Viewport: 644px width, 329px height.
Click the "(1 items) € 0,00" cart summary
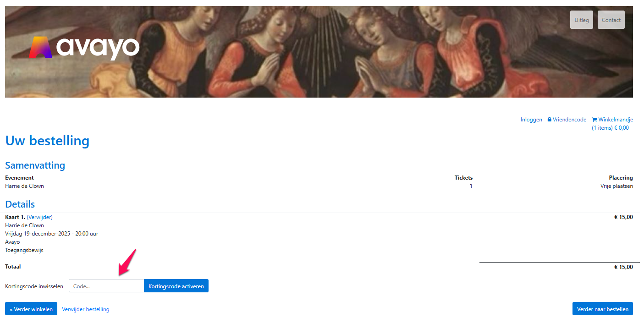point(610,128)
